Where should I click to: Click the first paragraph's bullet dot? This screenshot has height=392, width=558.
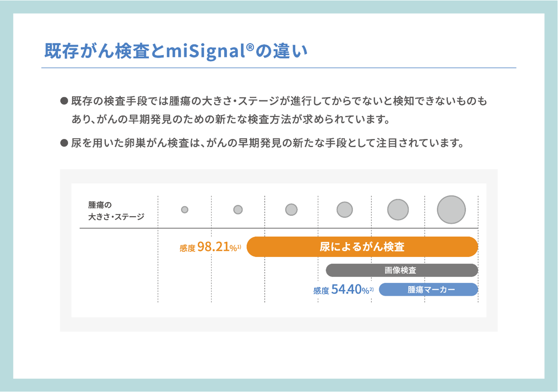point(64,102)
